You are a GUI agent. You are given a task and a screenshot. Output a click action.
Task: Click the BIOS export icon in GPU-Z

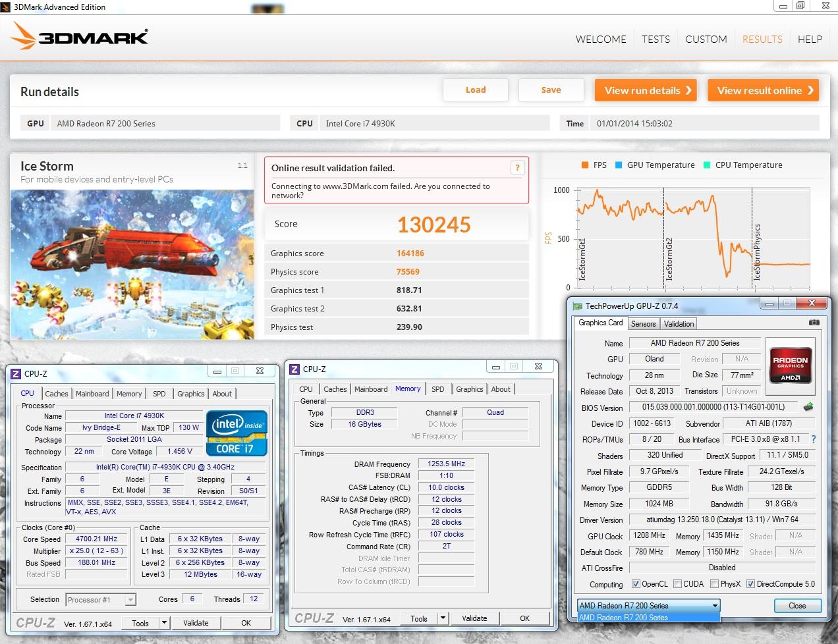click(x=808, y=407)
